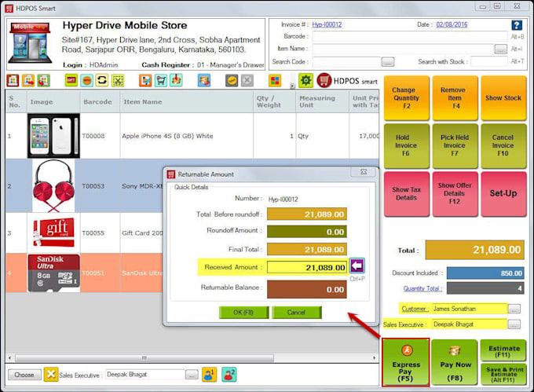The image size is (534, 392).
Task: Click the Received Amount input field
Action: (306, 267)
